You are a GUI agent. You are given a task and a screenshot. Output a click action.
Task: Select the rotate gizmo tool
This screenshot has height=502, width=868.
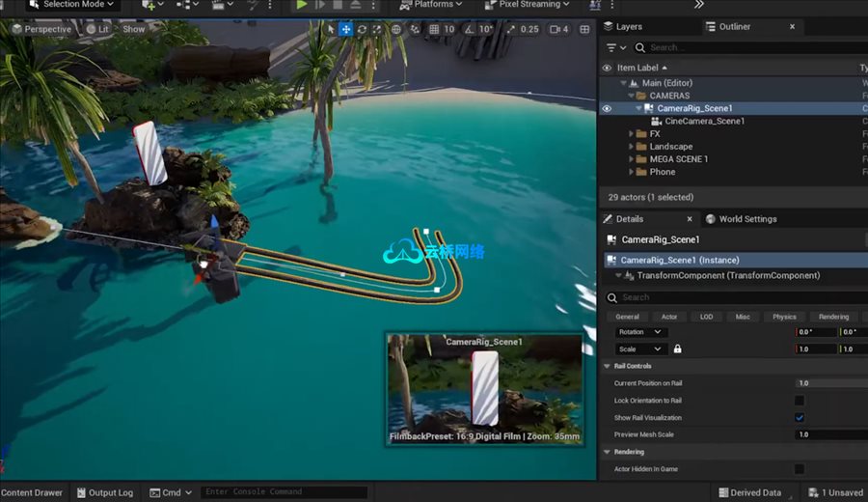click(x=362, y=29)
